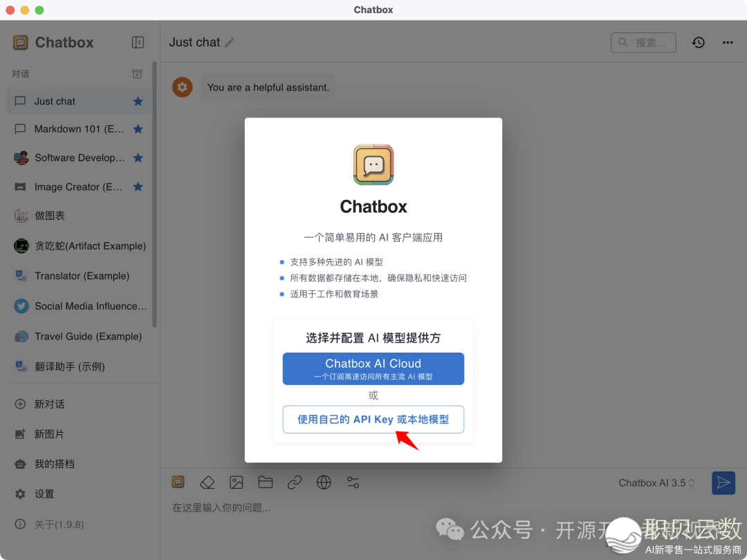Image resolution: width=747 pixels, height=560 pixels.
Task: Click the Social Media Influencer Twitter icon
Action: click(21, 306)
